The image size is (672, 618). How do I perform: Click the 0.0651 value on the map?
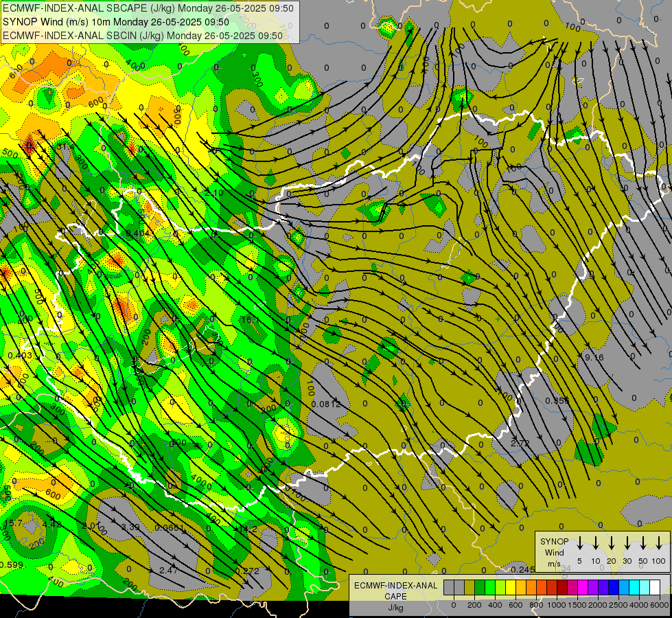(x=170, y=528)
